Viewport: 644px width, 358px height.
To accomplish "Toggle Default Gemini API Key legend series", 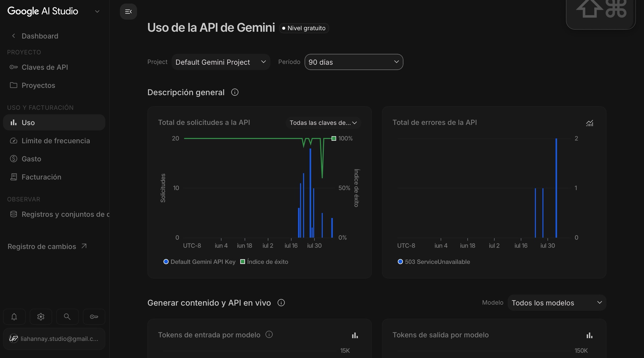I will pyautogui.click(x=200, y=262).
